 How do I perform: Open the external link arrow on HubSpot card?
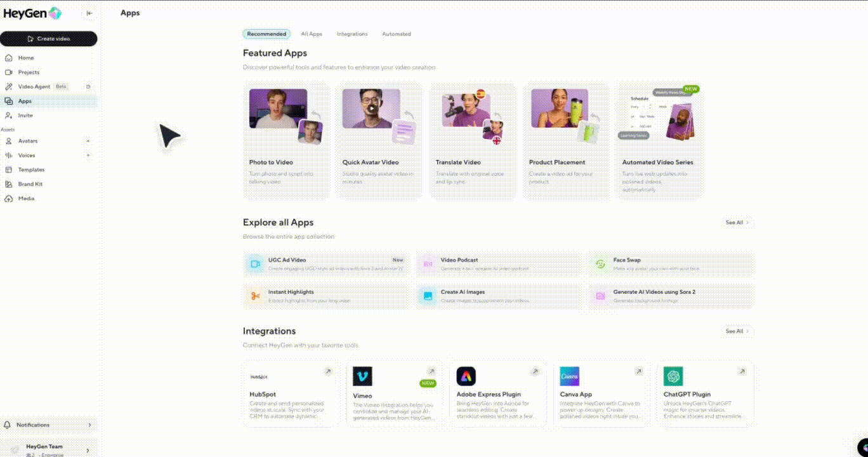click(328, 371)
